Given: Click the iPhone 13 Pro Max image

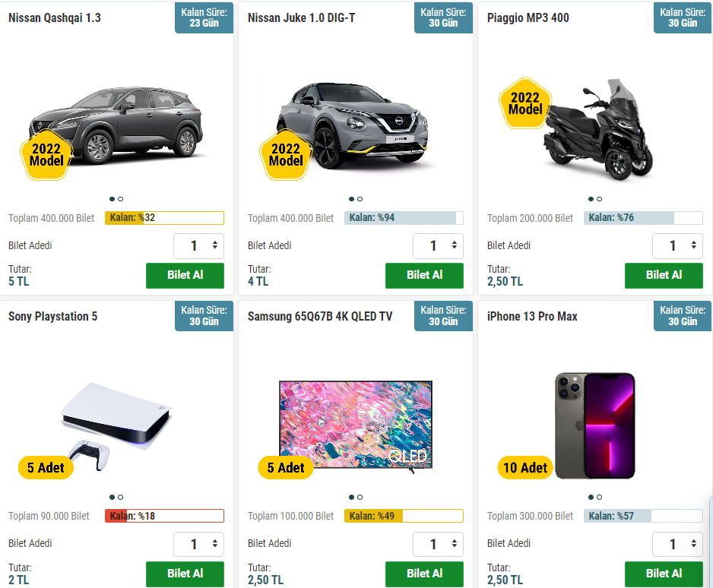Looking at the screenshot, I should (595, 424).
